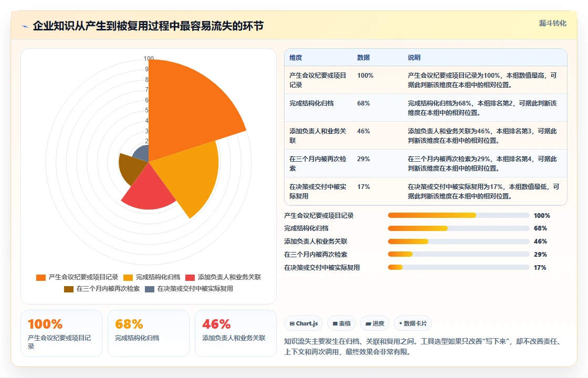Click the chart axis label 100

[149, 58]
